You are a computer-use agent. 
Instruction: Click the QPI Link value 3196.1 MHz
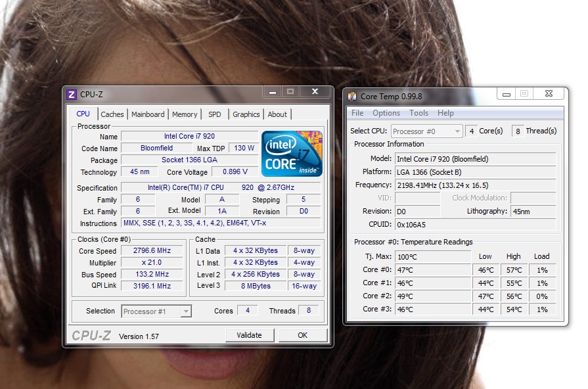pyautogui.click(x=152, y=286)
